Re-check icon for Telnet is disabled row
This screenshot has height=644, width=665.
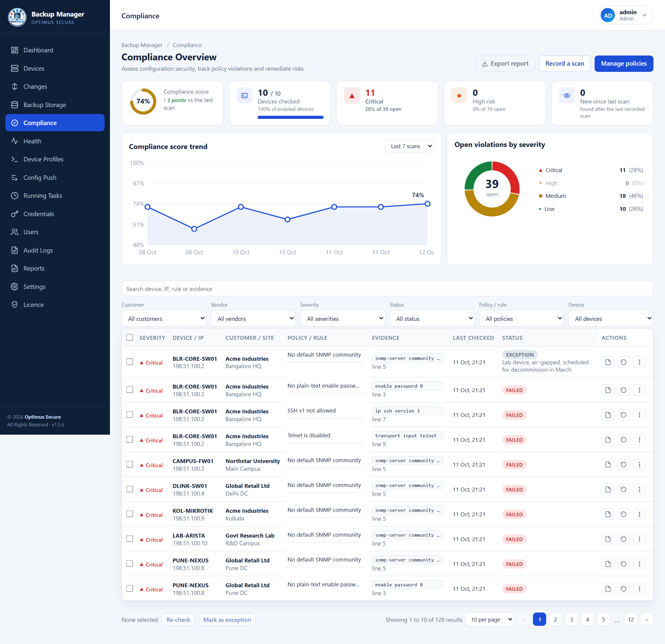tap(623, 440)
